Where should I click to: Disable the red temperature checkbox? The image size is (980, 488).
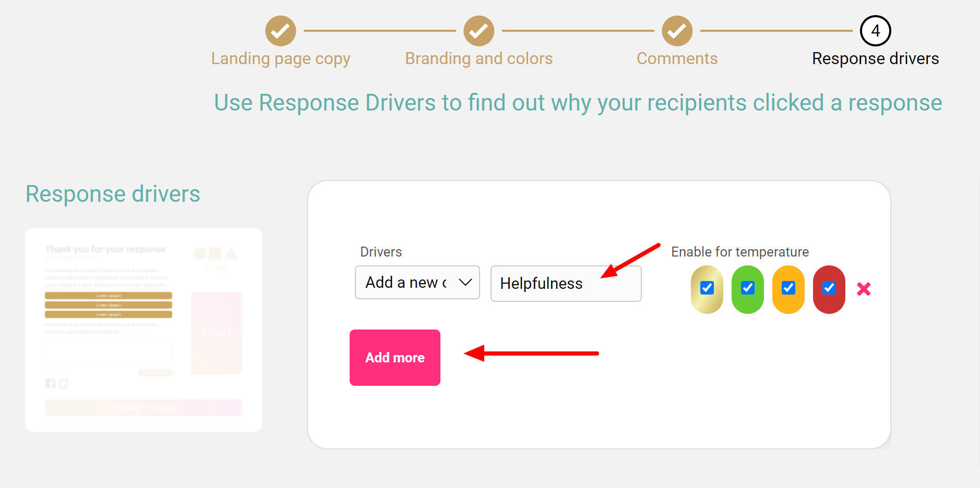(x=829, y=288)
